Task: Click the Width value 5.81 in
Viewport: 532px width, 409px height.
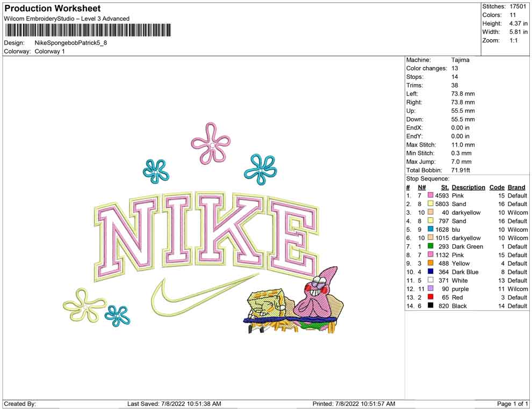Action: (519, 32)
